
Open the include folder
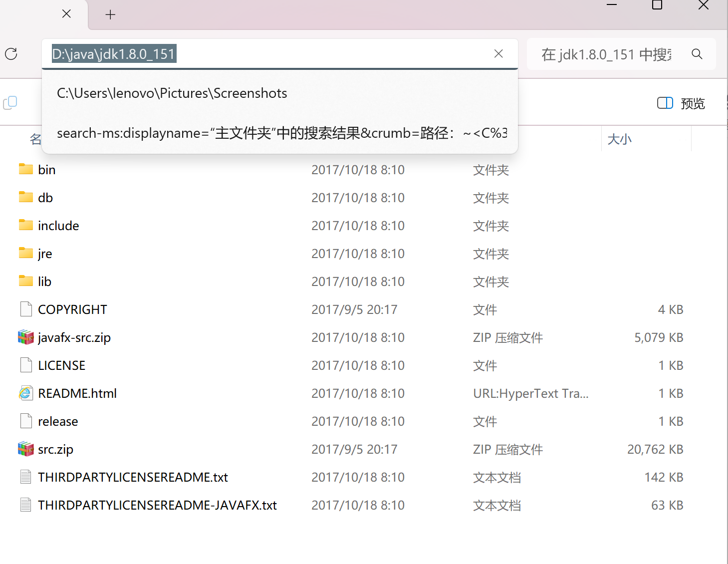[x=58, y=225]
